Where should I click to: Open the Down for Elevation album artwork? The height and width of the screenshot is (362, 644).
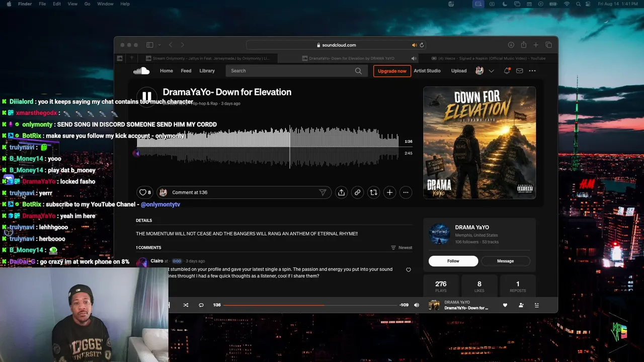[x=479, y=143]
